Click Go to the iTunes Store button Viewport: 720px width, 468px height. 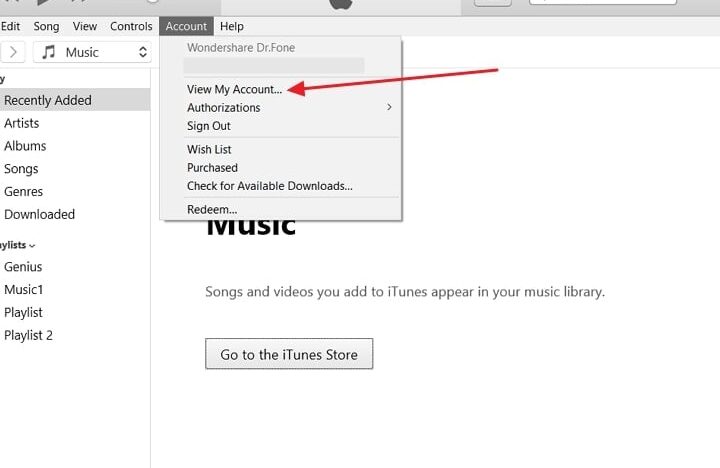(289, 354)
